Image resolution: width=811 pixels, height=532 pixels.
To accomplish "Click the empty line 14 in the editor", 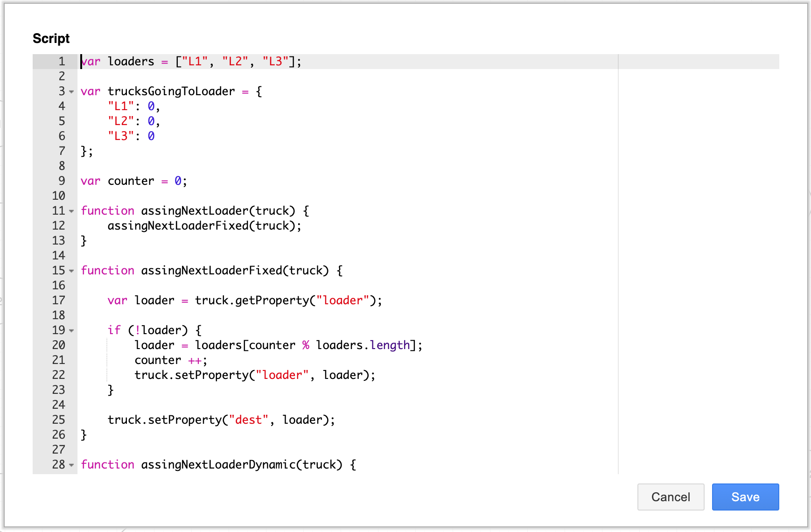I will 140,255.
